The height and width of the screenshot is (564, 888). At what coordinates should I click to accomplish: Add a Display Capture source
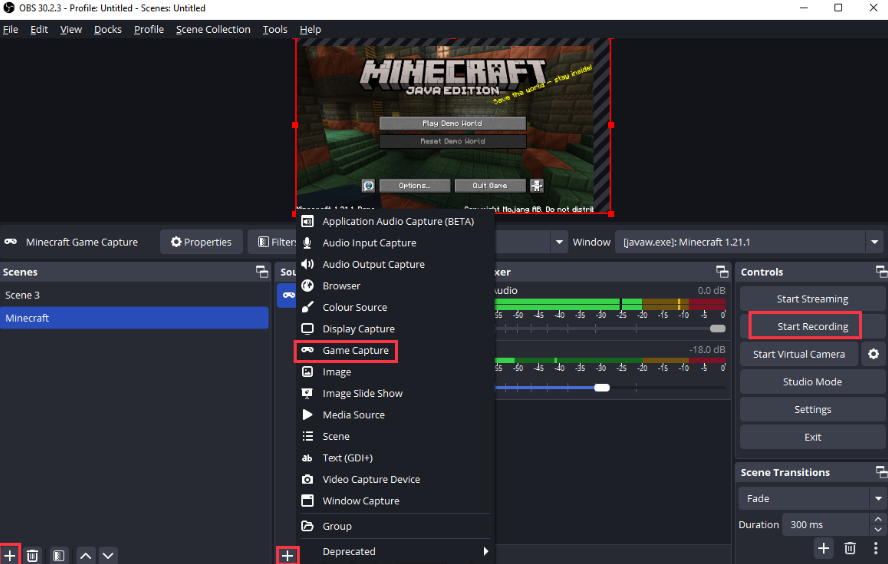(x=395, y=329)
